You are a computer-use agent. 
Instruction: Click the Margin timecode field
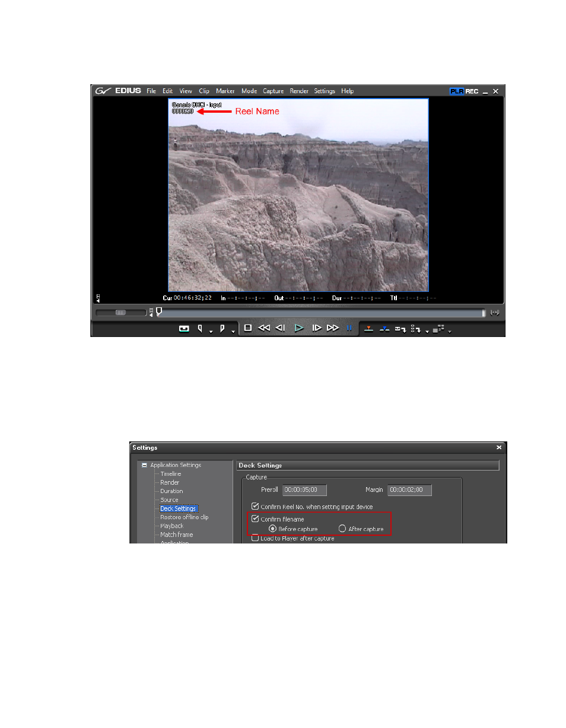(409, 490)
